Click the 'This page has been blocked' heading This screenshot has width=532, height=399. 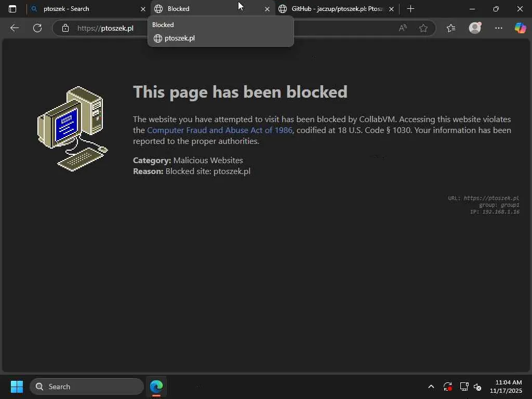240,92
